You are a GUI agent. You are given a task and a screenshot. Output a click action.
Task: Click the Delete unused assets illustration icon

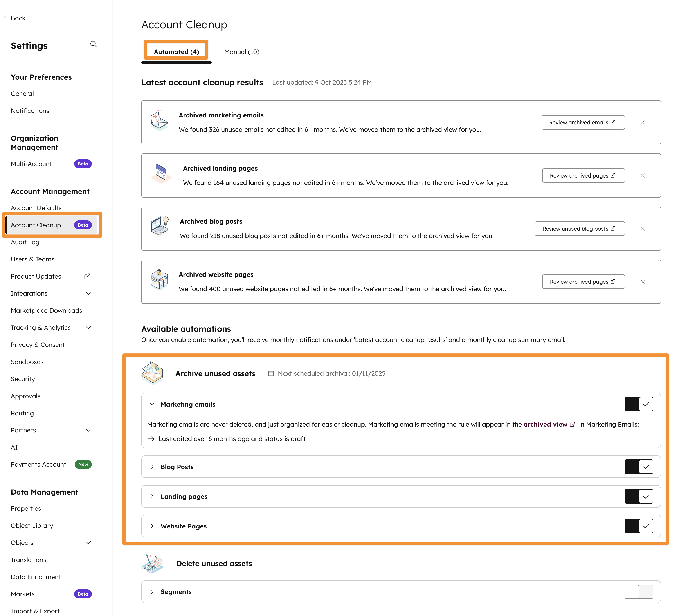pos(153,564)
